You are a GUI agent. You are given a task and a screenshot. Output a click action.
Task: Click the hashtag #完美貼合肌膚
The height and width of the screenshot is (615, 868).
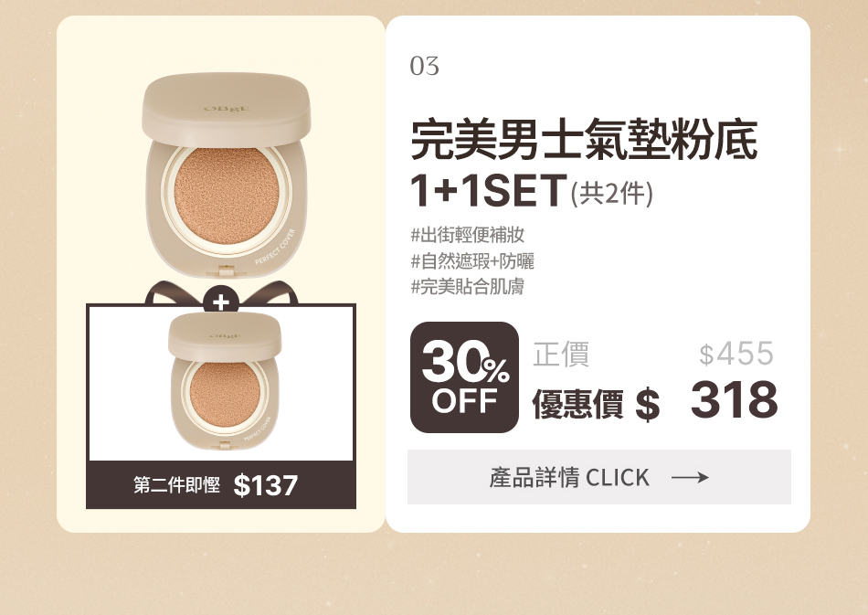pyautogui.click(x=467, y=287)
